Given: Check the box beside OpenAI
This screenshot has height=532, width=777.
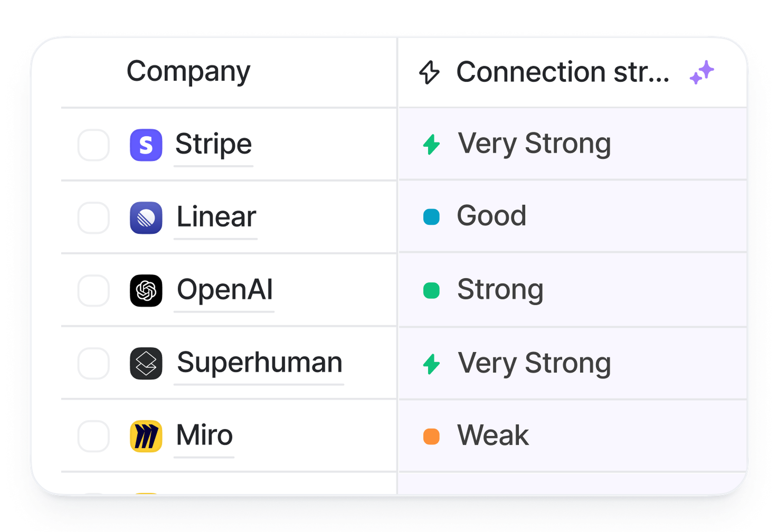Looking at the screenshot, I should pos(94,291).
